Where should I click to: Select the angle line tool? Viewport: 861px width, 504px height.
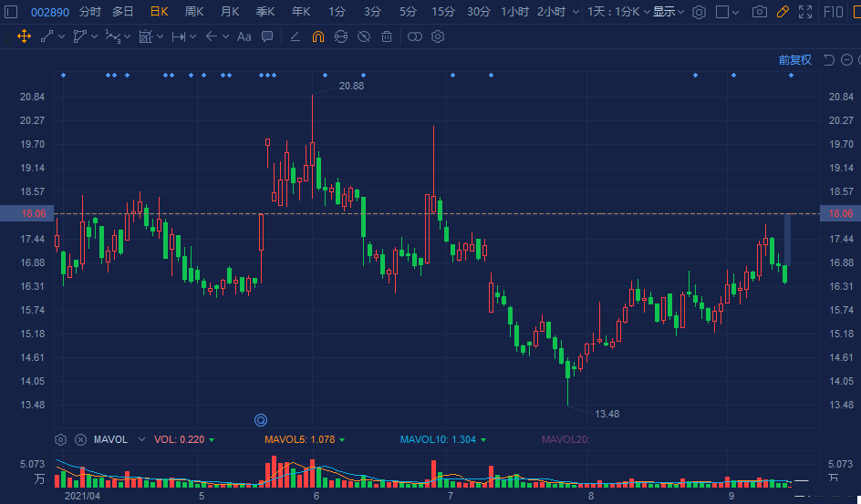(x=295, y=36)
